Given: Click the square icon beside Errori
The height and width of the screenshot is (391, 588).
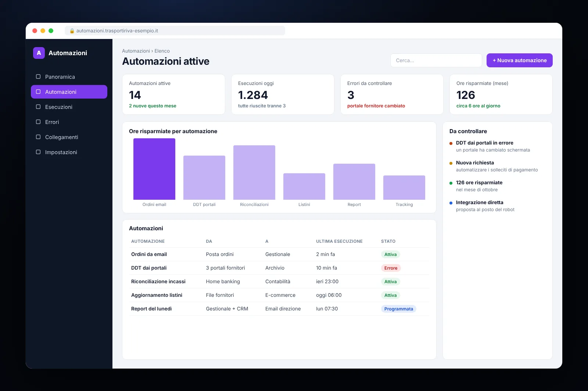Looking at the screenshot, I should (38, 122).
